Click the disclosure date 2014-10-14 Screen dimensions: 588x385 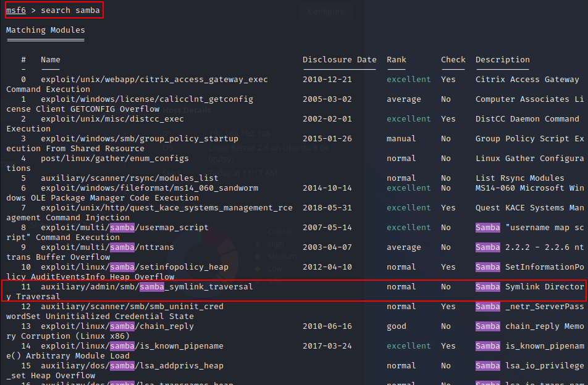(x=327, y=188)
